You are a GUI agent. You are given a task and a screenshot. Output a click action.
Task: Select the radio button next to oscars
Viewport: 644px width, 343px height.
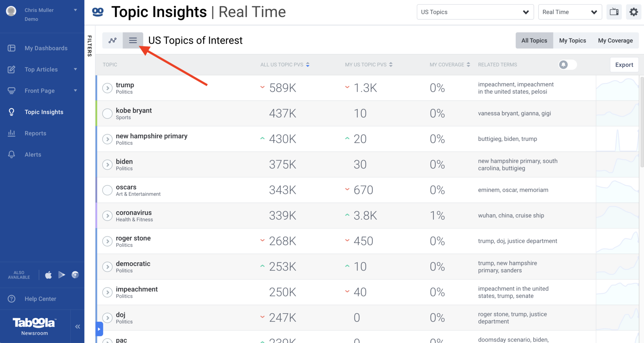(x=107, y=190)
